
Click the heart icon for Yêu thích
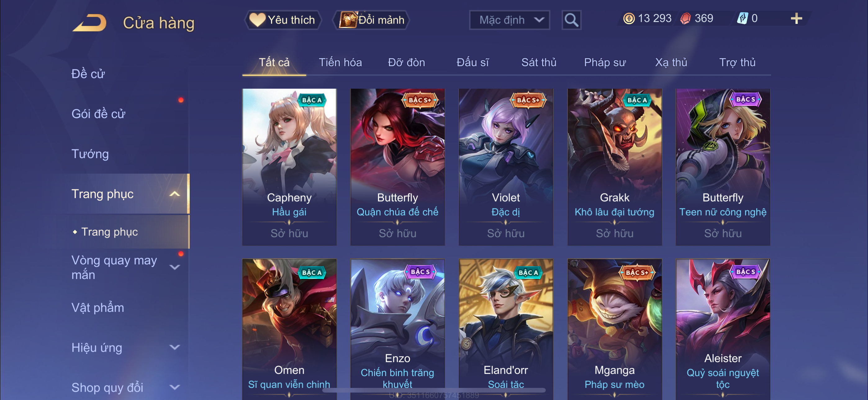click(x=257, y=20)
